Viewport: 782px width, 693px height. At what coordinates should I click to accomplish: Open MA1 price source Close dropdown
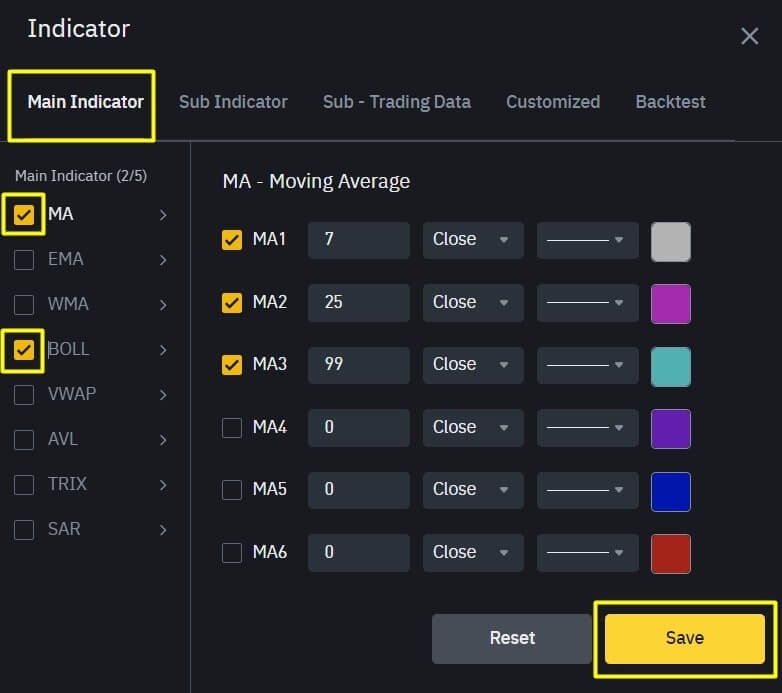473,240
